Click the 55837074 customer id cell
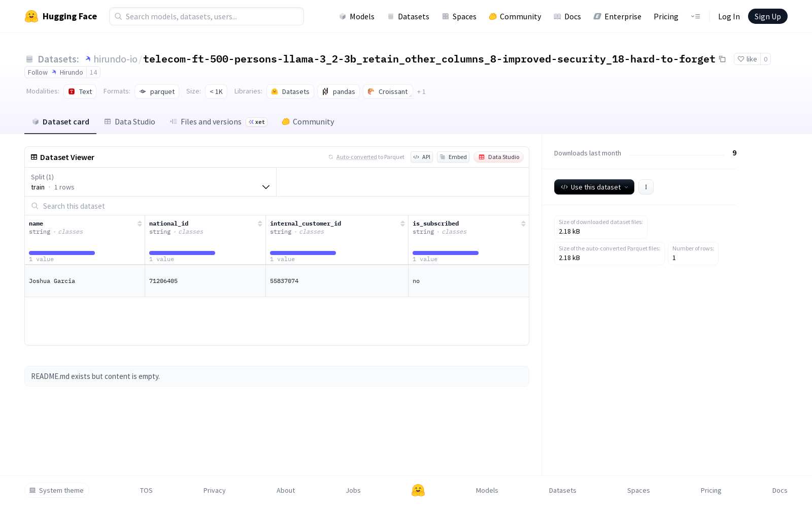Screen dimensions: 812x508 point(337,281)
